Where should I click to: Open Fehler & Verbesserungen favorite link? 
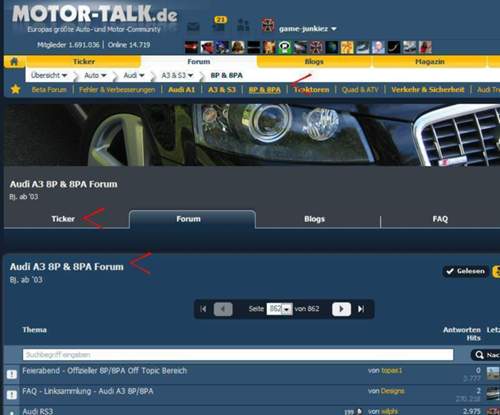click(117, 90)
